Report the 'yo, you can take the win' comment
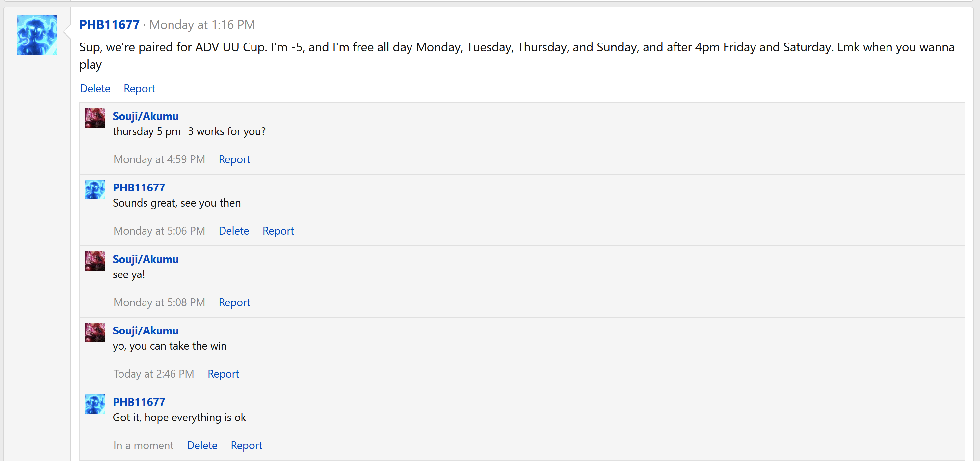 point(223,374)
